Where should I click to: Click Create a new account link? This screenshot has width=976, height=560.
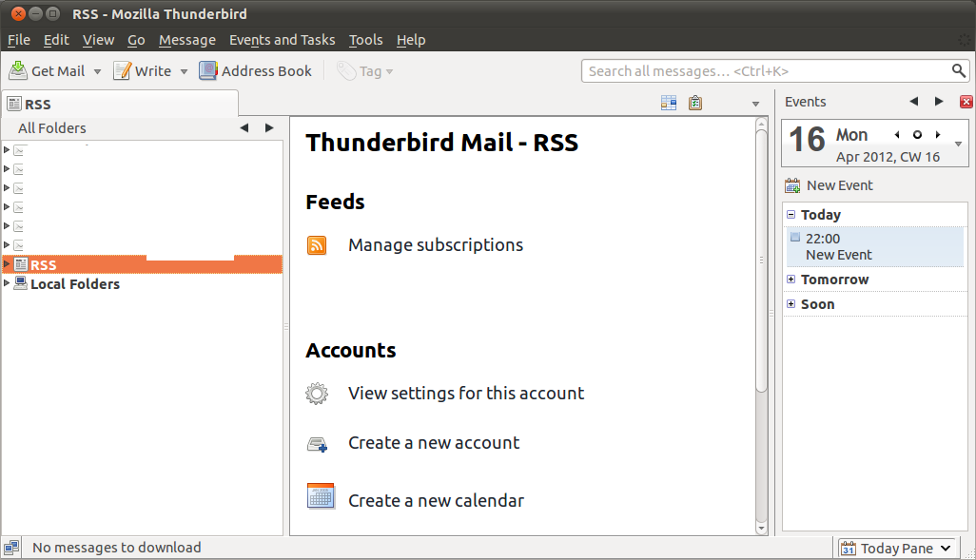click(434, 443)
